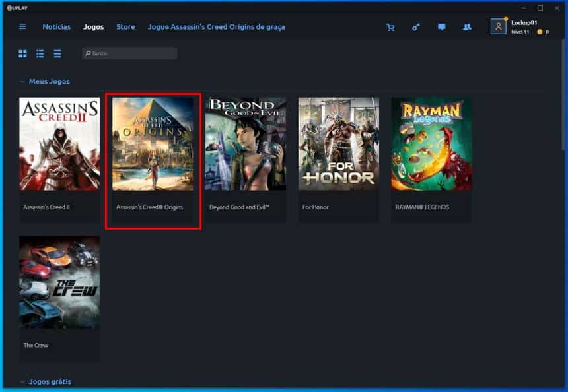The width and height of the screenshot is (568, 392).
Task: Click the vertical scrollbar thumb
Action: pyautogui.click(x=563, y=94)
